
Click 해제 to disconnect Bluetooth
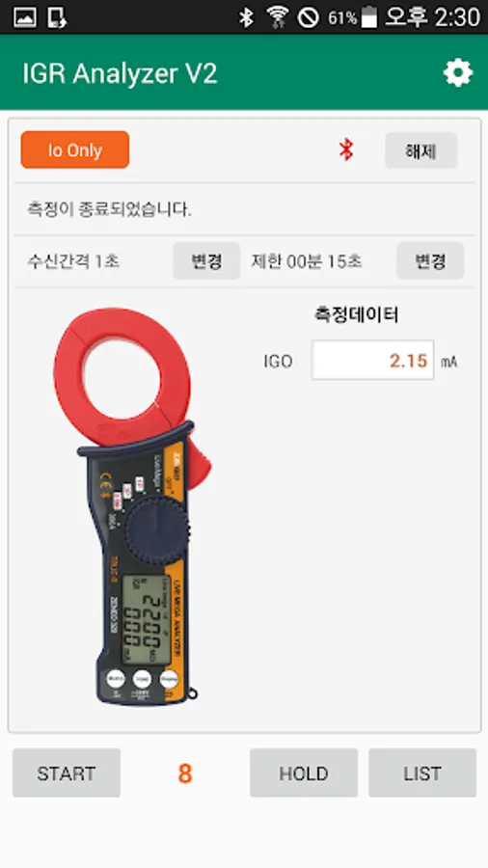[x=421, y=150]
